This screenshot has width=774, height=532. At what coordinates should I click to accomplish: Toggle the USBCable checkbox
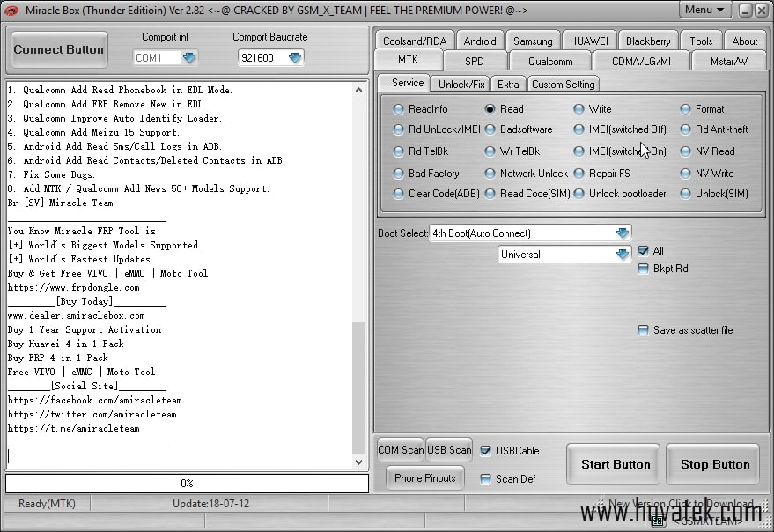[486, 450]
